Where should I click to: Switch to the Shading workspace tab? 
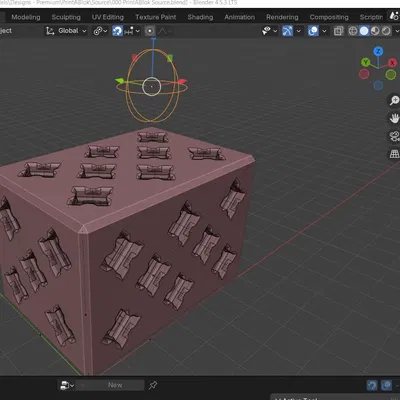(x=200, y=17)
